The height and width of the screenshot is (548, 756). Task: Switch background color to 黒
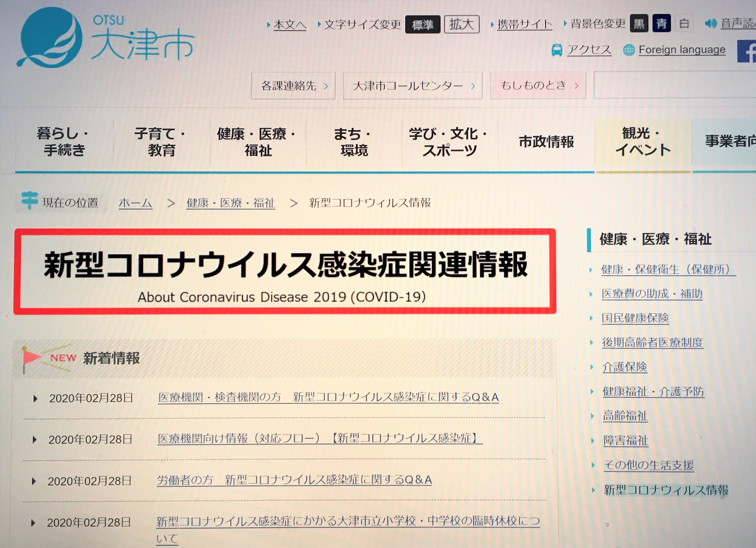639,23
